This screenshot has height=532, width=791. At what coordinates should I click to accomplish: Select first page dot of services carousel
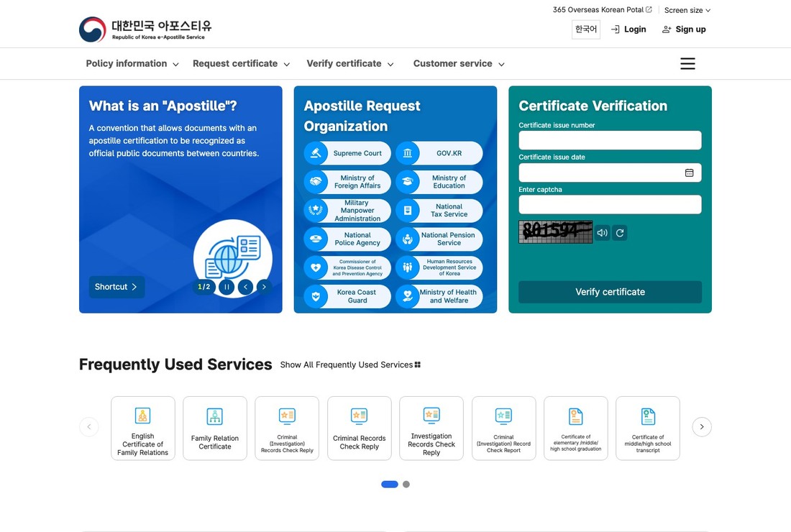pyautogui.click(x=390, y=484)
